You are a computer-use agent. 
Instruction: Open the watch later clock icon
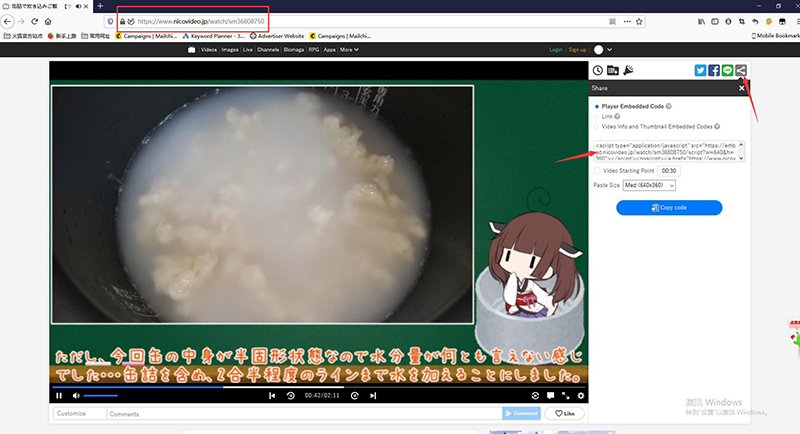coord(597,70)
